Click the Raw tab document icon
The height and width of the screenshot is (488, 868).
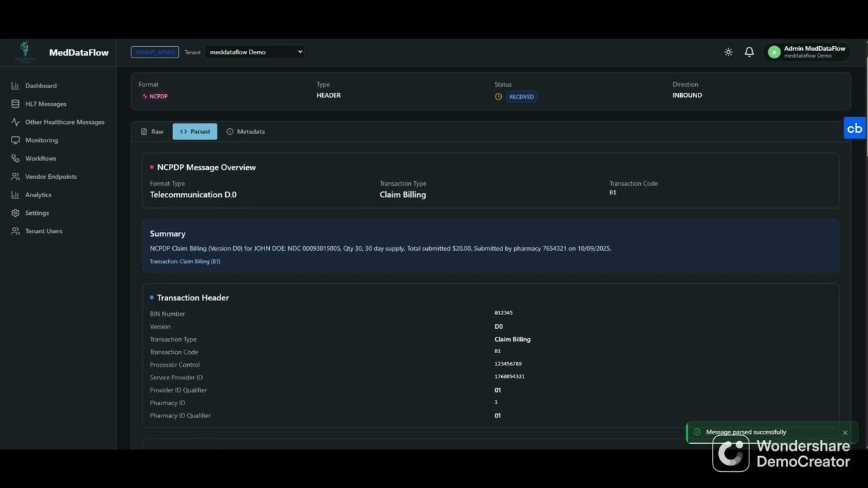(x=144, y=131)
